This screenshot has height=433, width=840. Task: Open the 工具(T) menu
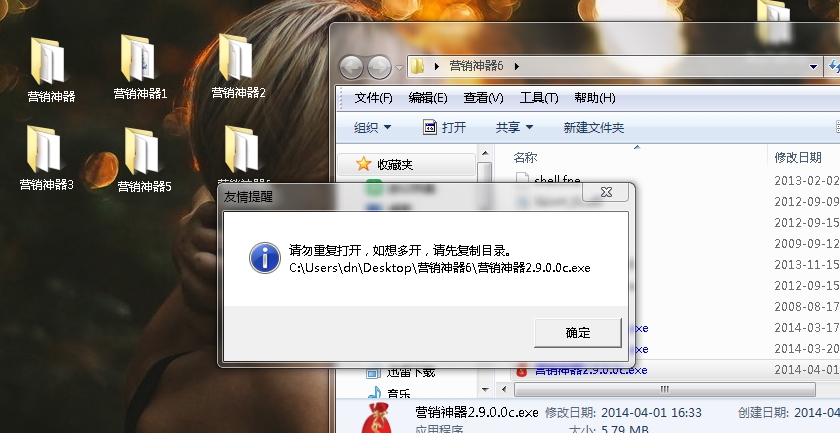[x=539, y=98]
